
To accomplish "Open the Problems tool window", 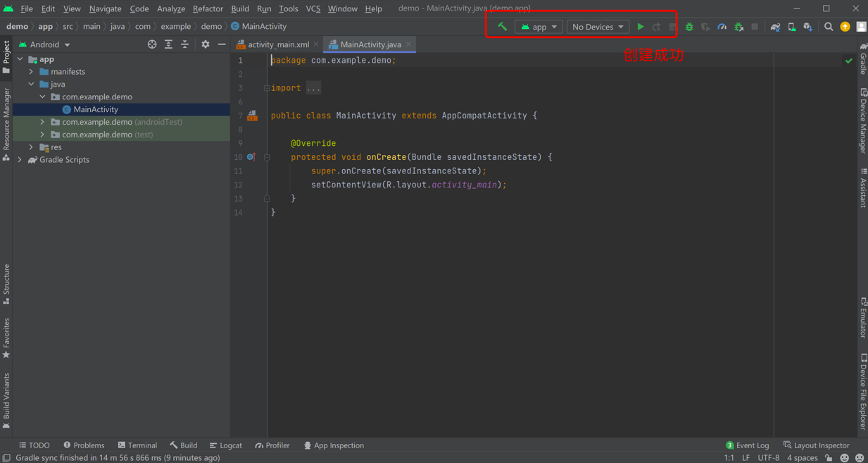I will pyautogui.click(x=84, y=445).
